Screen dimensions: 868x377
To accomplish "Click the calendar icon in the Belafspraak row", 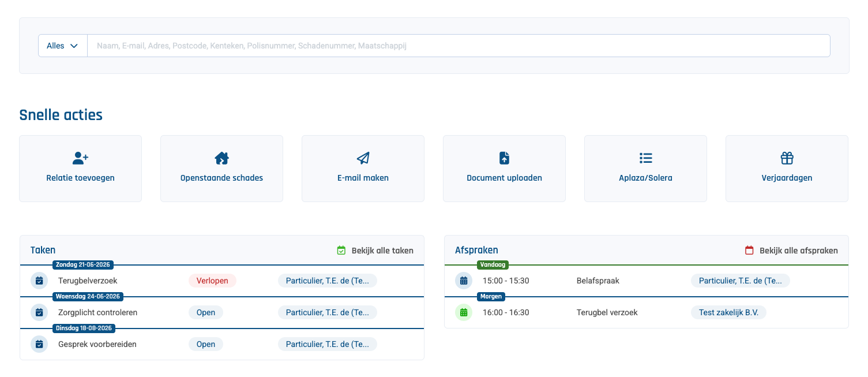I will pos(464,281).
